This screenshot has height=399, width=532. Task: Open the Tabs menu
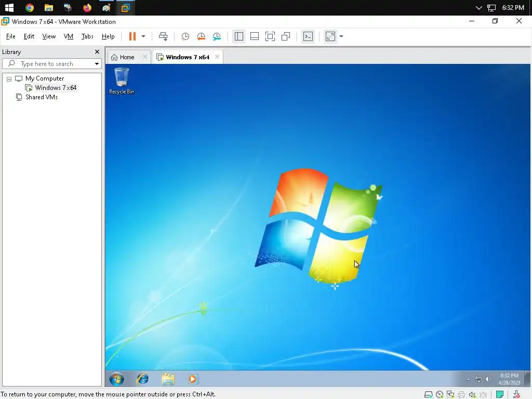click(87, 36)
